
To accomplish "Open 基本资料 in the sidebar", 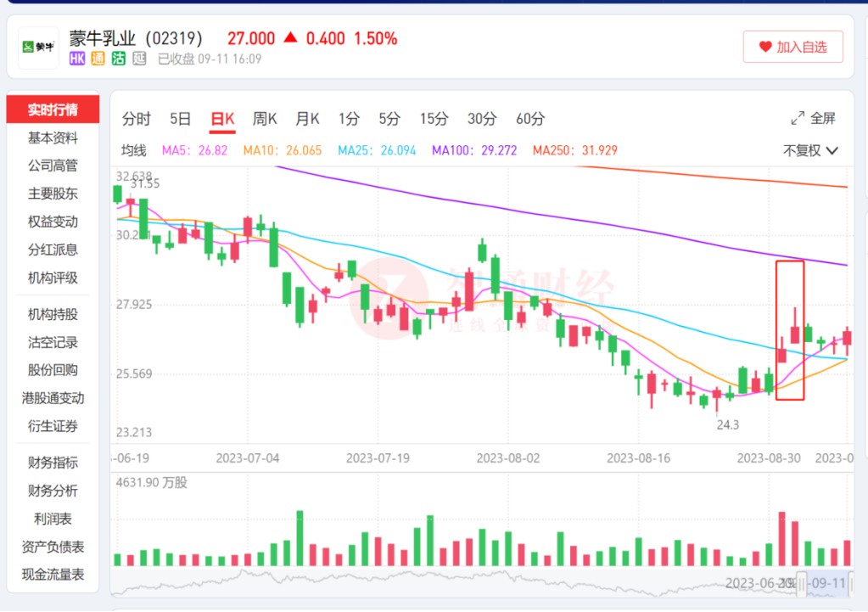I will pos(53,138).
